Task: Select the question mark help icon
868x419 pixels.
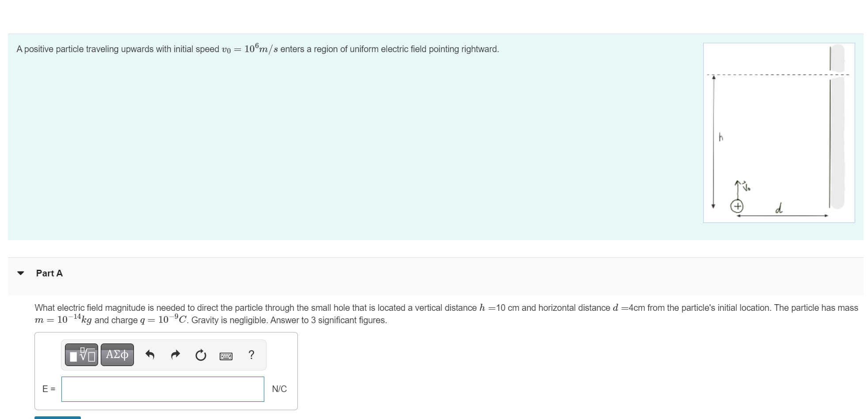Action: click(x=251, y=355)
